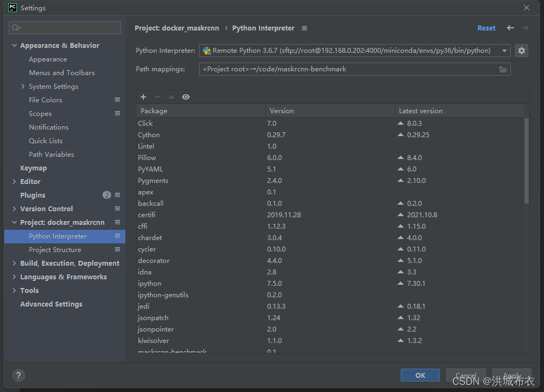Open Notifications settings page
This screenshot has width=544, height=392.
coord(49,127)
